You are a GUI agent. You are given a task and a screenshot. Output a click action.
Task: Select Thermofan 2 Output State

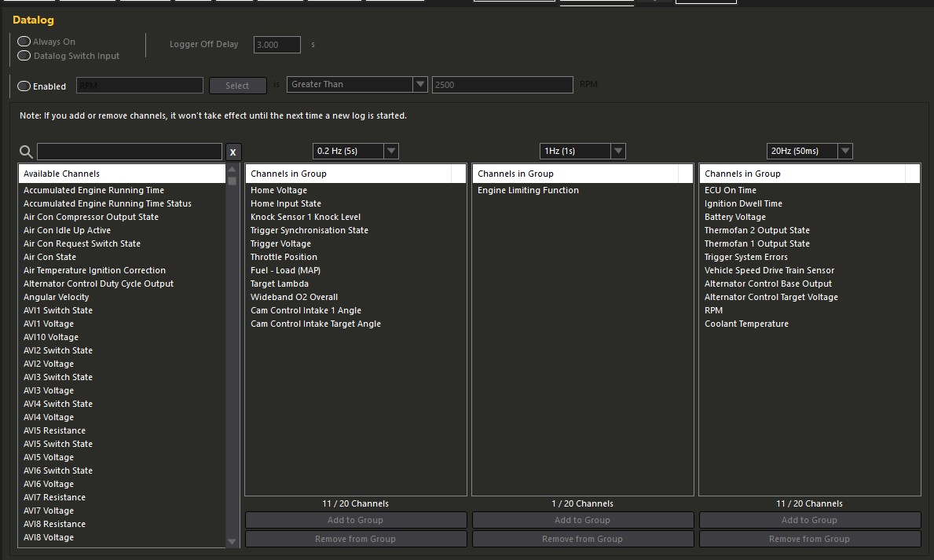[757, 231]
